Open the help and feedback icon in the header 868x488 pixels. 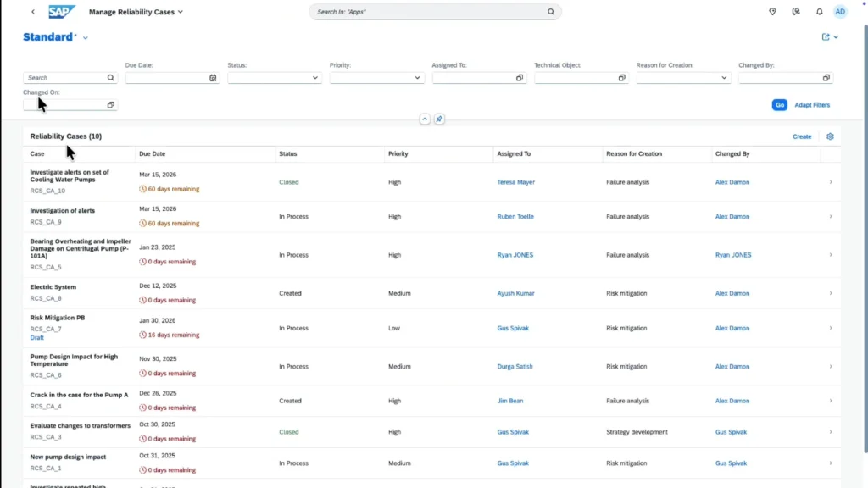pyautogui.click(x=795, y=12)
